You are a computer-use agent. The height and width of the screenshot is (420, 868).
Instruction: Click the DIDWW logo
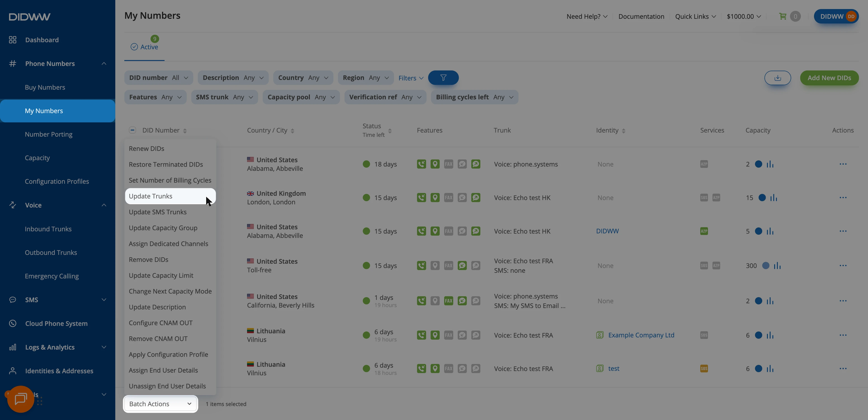[30, 17]
